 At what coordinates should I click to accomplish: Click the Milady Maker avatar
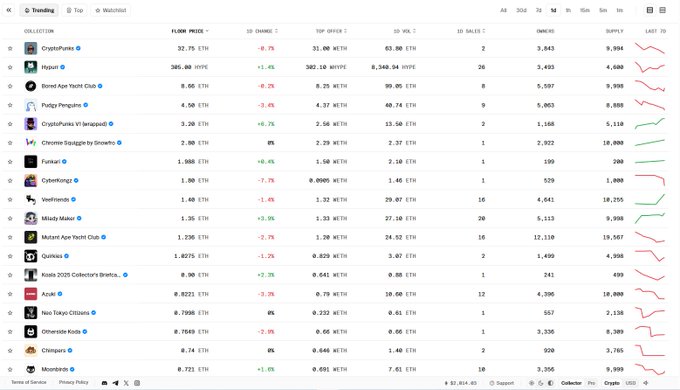tap(30, 218)
